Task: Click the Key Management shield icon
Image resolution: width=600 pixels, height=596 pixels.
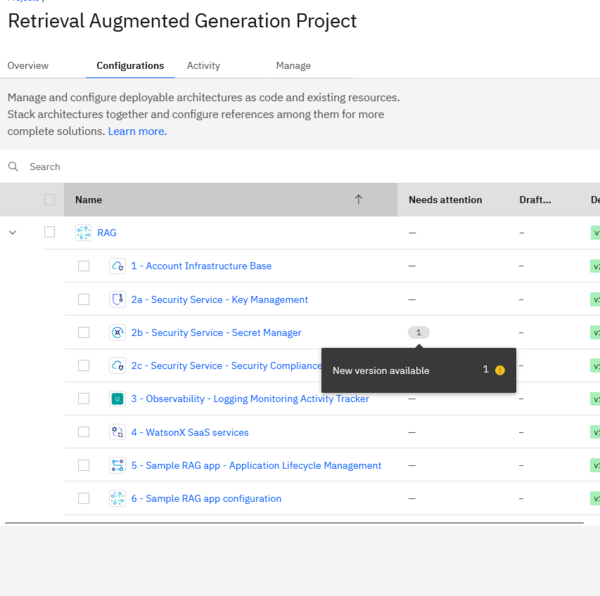Action: (117, 299)
